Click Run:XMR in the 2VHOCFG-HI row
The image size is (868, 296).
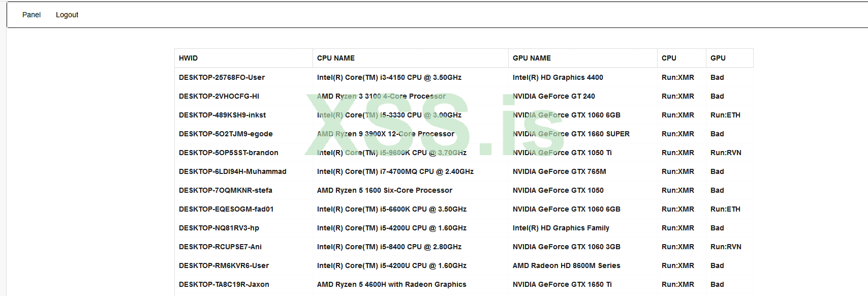coord(678,96)
